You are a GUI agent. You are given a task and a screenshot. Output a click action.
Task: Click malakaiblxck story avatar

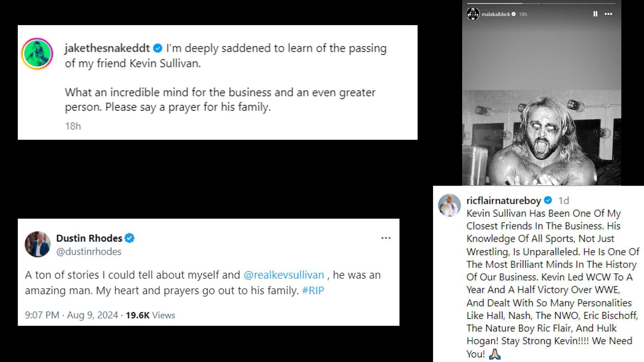pyautogui.click(x=473, y=14)
